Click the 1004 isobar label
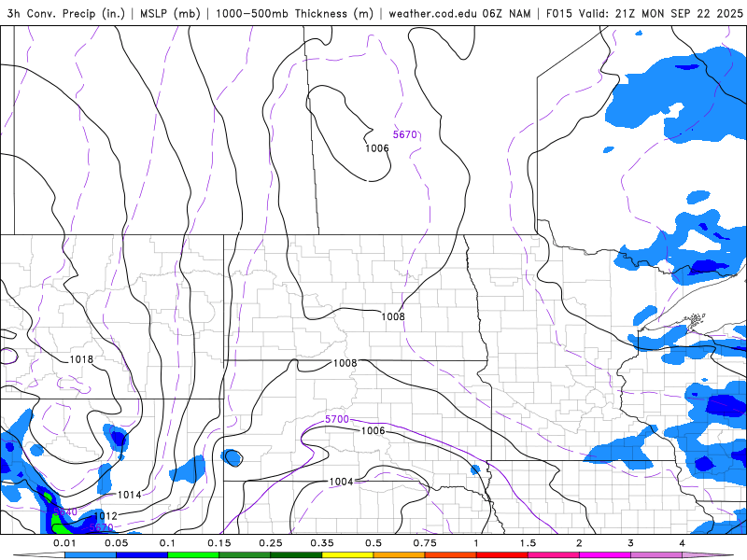747x560 pixels. coord(341,482)
